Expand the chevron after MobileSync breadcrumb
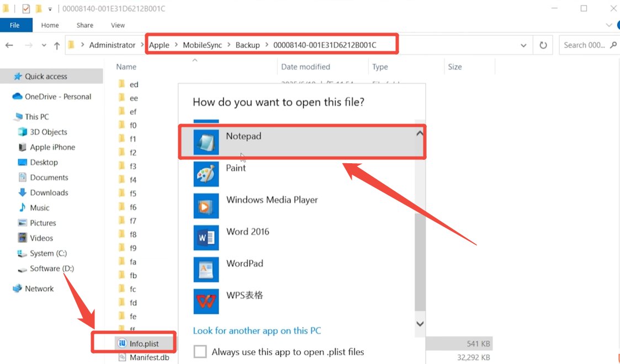620x364 pixels. (229, 45)
